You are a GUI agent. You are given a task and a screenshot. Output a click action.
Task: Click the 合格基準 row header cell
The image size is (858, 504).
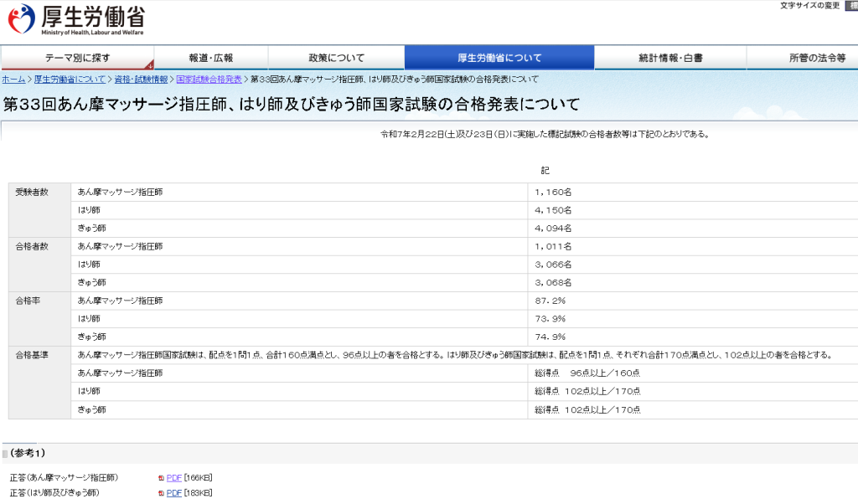32,355
